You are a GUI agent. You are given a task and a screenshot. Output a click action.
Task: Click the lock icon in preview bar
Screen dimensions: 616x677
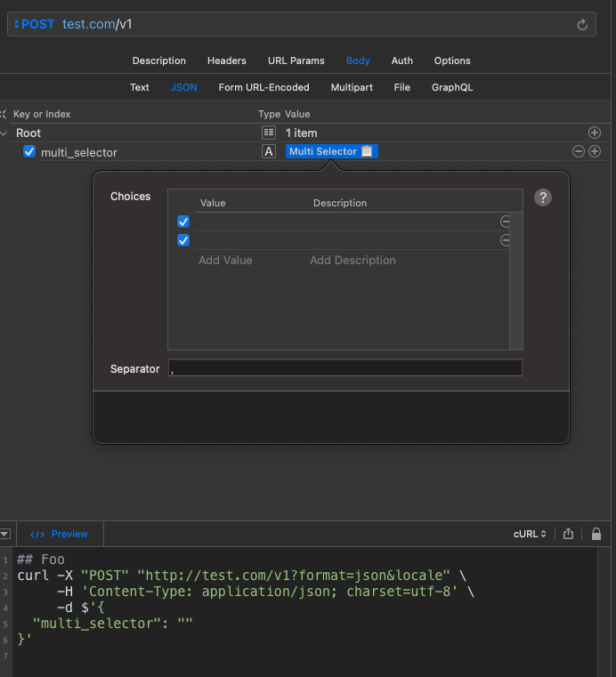pos(596,534)
